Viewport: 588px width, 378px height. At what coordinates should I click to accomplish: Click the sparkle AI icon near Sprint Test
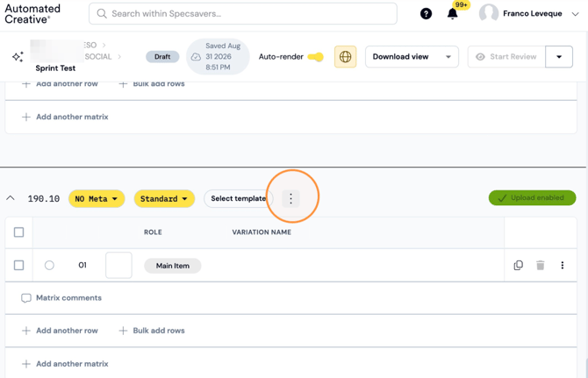[18, 57]
